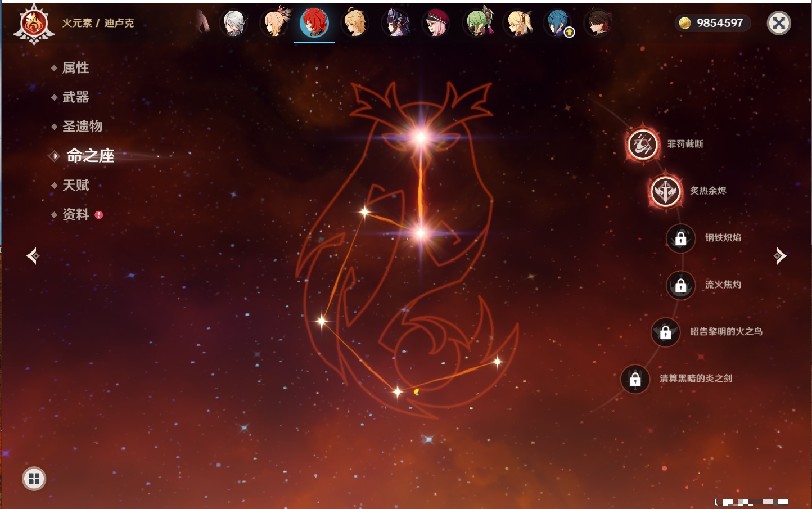This screenshot has width=812, height=509.
Task: Open the 圣遗物 artifacts menu
Action: click(x=82, y=127)
